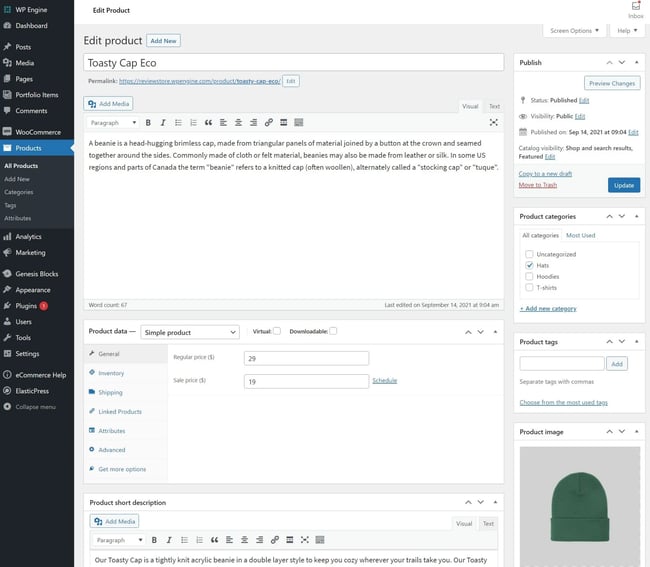The image size is (650, 567).
Task: Open WooCommerce in the sidebar
Action: point(38,132)
